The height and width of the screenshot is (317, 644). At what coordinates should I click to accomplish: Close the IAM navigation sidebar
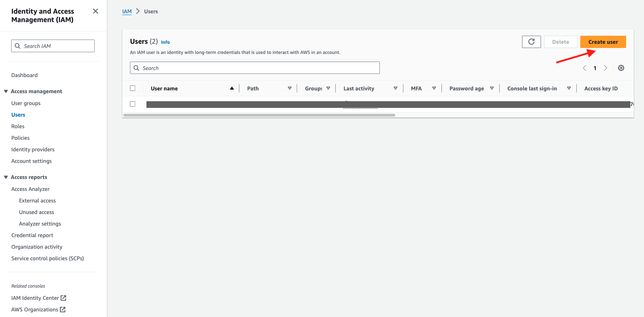[x=95, y=11]
